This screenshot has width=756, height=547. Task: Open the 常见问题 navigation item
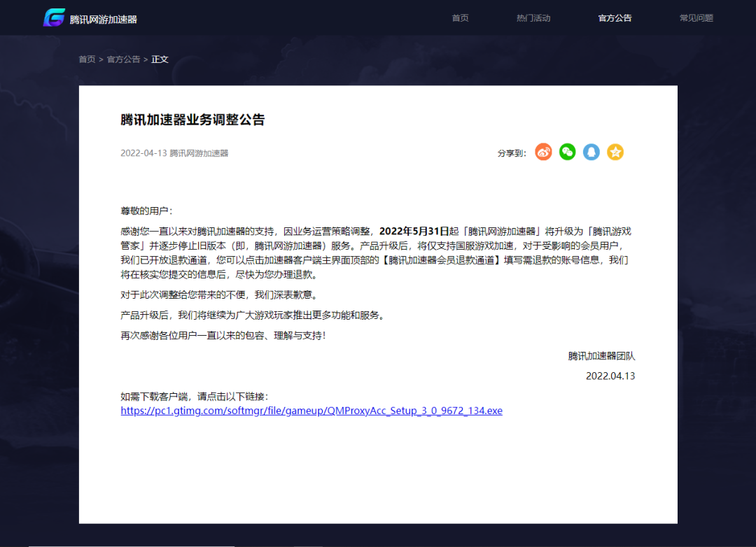click(x=696, y=17)
